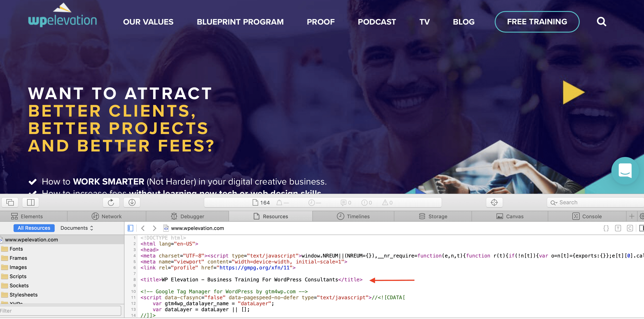
Task: Click the errors count indicator
Action: pyautogui.click(x=367, y=203)
